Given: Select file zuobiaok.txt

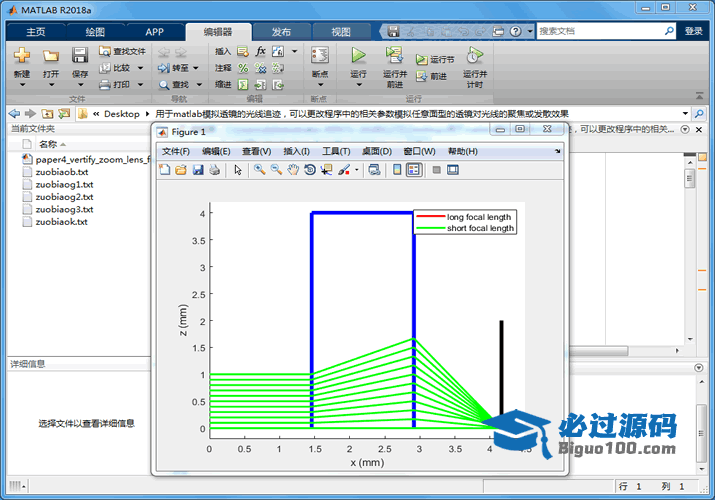Looking at the screenshot, I should [x=62, y=222].
